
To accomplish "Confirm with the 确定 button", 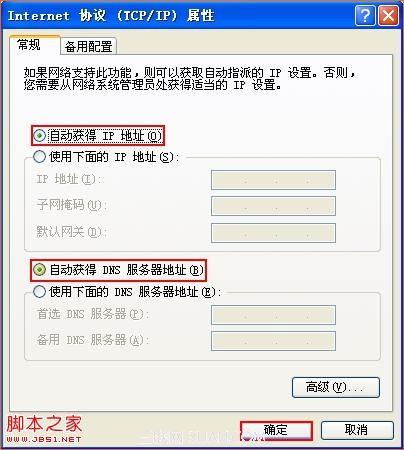I will [276, 430].
